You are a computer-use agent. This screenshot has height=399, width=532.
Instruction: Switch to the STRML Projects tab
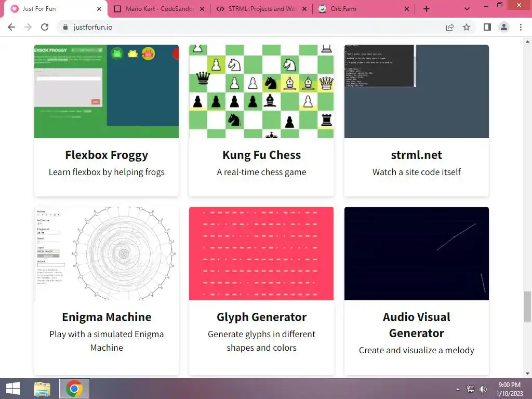click(x=257, y=9)
